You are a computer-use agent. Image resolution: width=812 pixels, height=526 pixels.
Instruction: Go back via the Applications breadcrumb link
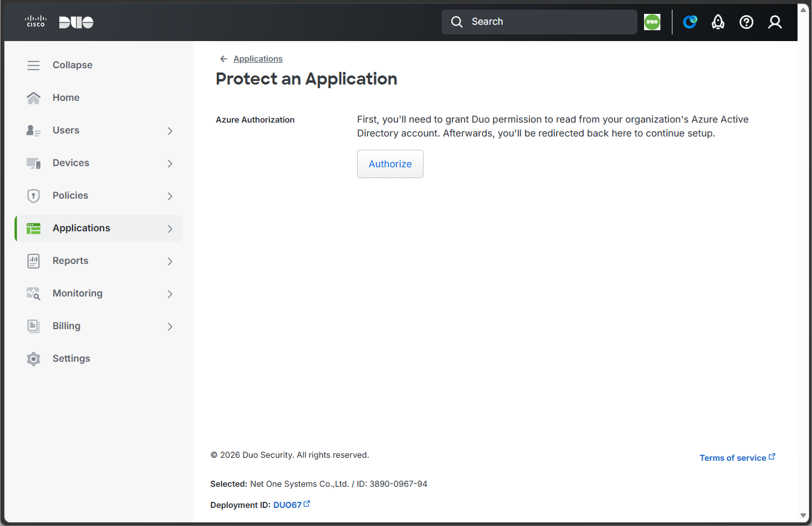(x=258, y=59)
